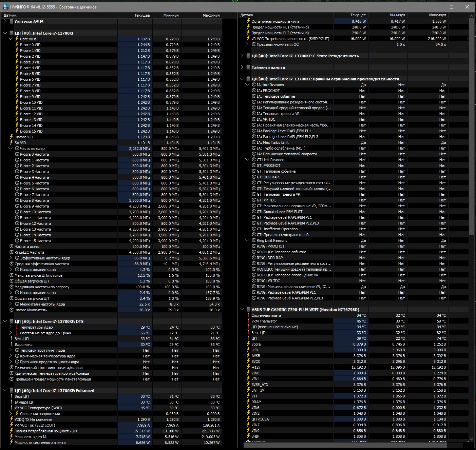The height and width of the screenshot is (450, 476).
Task: Click the lightning icon beside Uncore VID
Action: click(x=12, y=137)
